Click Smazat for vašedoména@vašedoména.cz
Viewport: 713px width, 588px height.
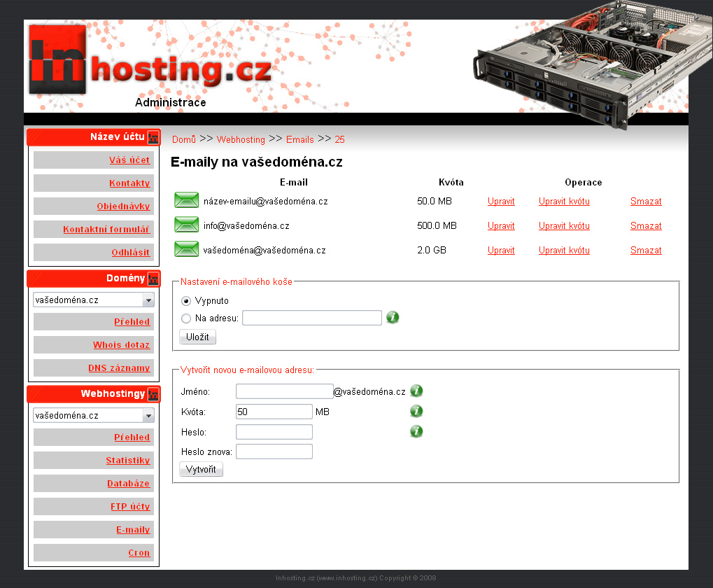pos(646,250)
